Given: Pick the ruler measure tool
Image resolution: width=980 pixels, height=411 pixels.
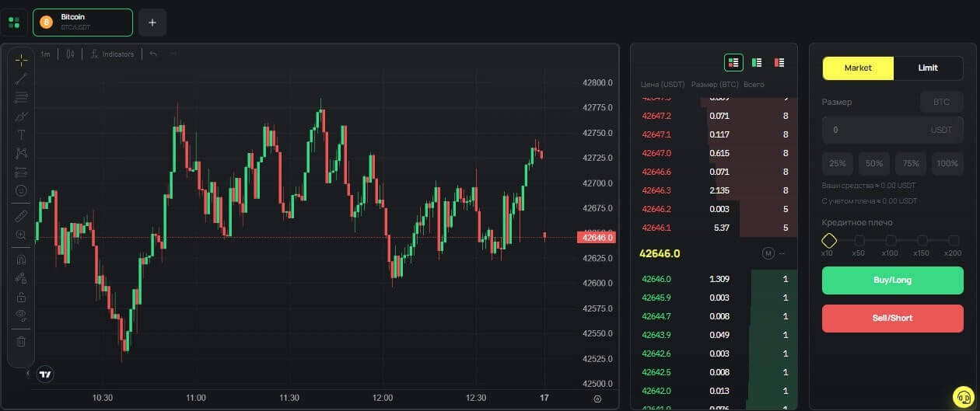Looking at the screenshot, I should 21,215.
